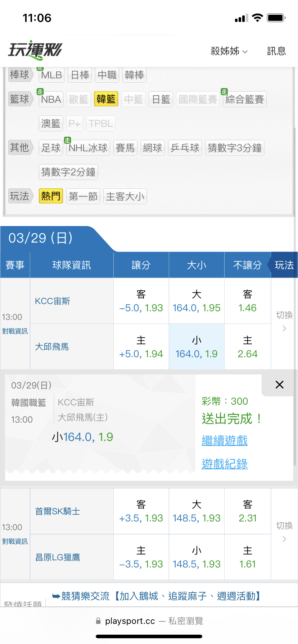The image size is (298, 644).
Task: Pick the 首爾SK away spread +3.5, 1.93
Action: [x=141, y=511]
